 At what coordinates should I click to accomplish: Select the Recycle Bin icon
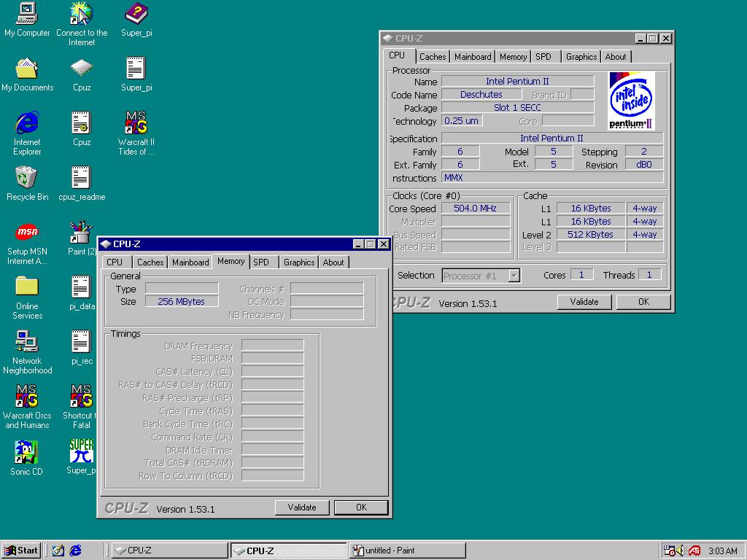pos(27,183)
